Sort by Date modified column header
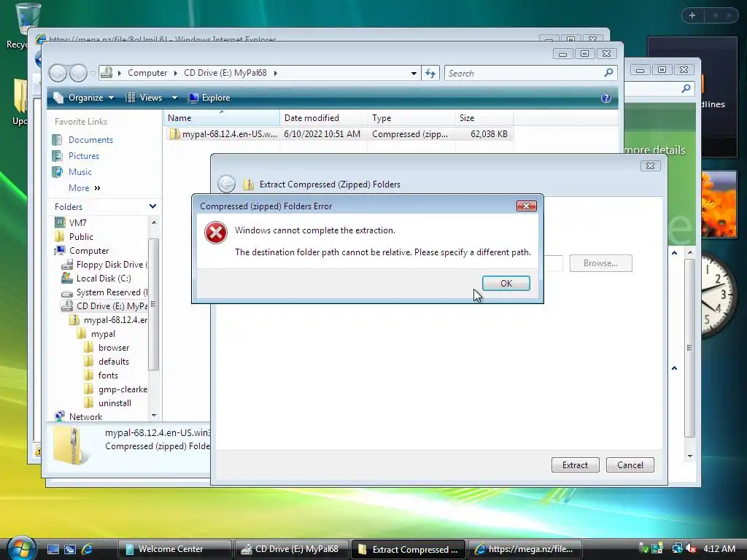This screenshot has width=747, height=560. click(323, 117)
